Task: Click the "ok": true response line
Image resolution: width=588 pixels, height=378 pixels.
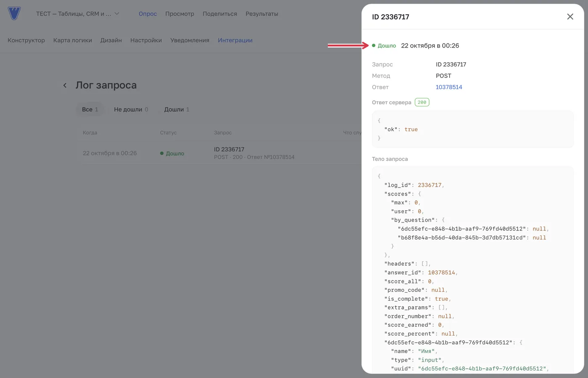Action: pos(401,130)
